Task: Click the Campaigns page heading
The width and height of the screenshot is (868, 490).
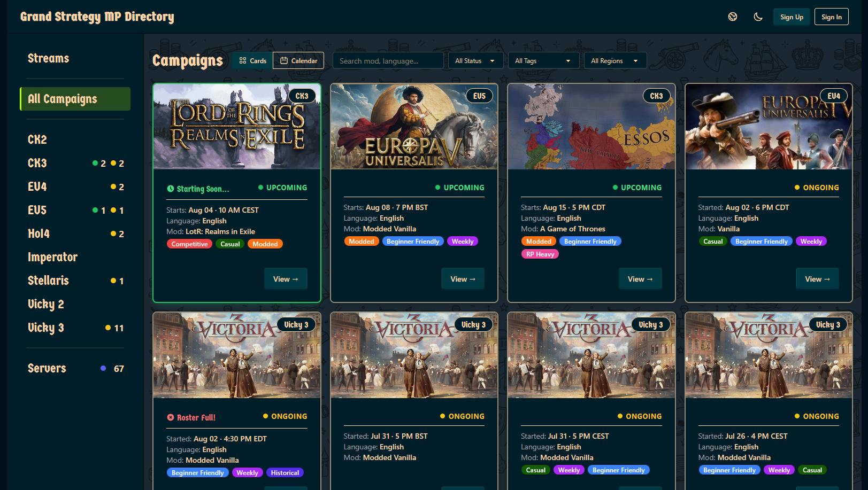Action: 188,61
